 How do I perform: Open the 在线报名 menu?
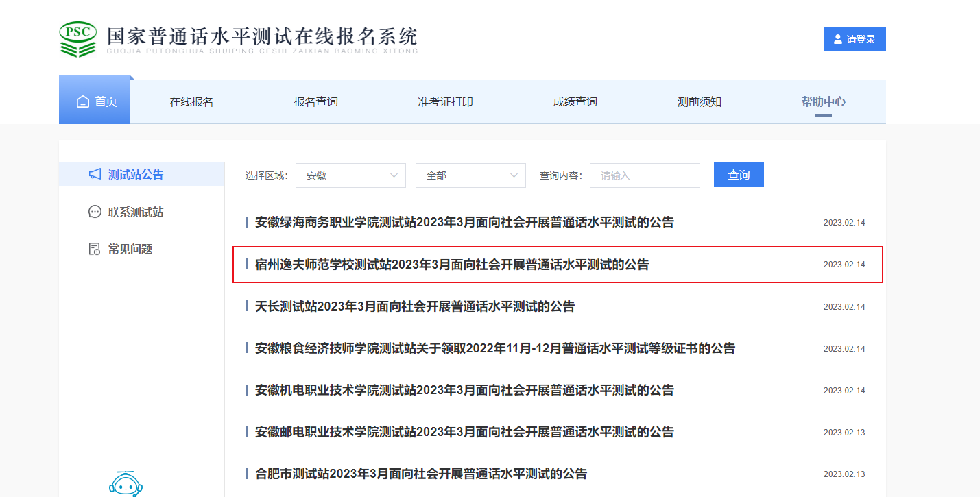(x=191, y=102)
